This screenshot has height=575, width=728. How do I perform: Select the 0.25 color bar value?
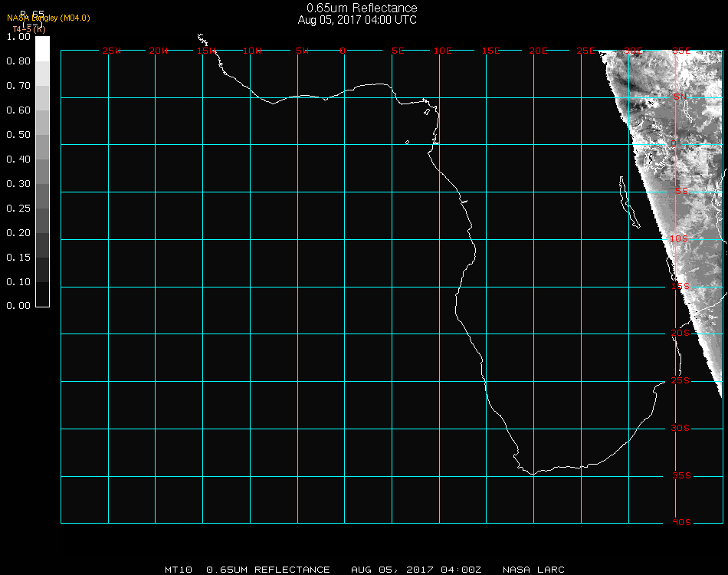pos(18,209)
